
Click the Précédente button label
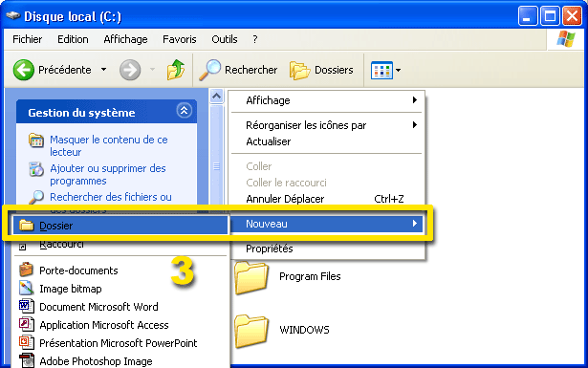pyautogui.click(x=64, y=70)
